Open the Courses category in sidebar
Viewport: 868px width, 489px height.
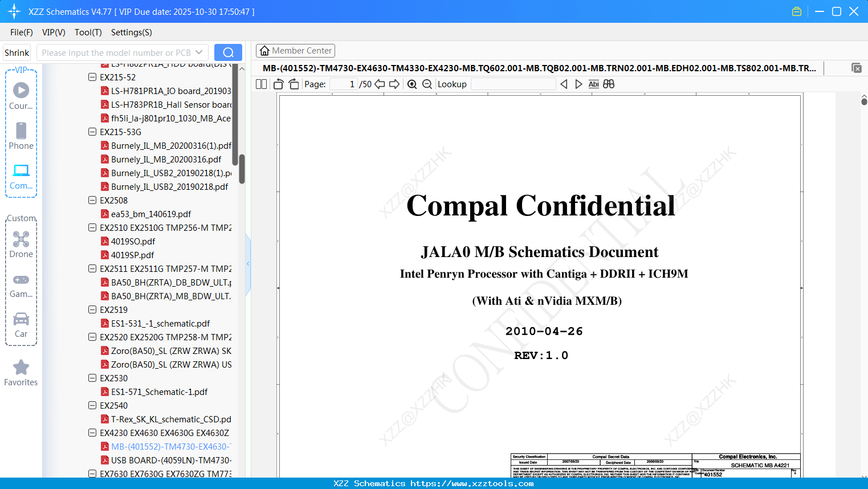point(21,96)
